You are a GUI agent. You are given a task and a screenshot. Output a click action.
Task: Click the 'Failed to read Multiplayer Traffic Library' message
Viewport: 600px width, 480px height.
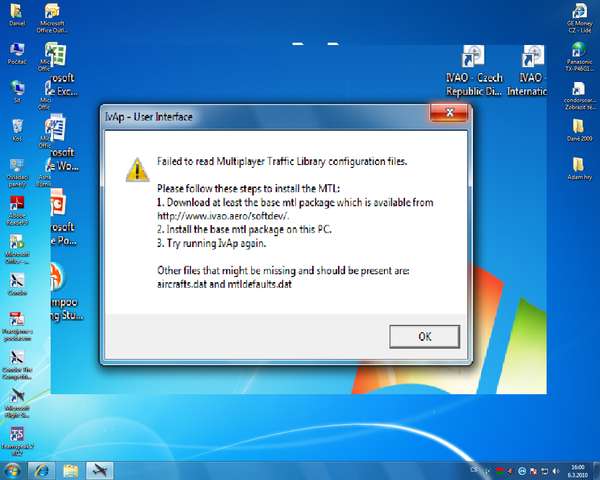click(282, 161)
